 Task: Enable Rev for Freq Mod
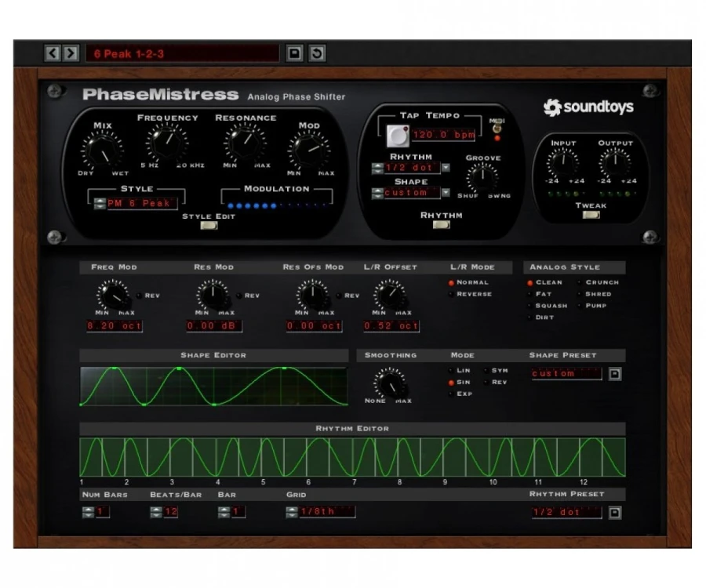[x=139, y=296]
